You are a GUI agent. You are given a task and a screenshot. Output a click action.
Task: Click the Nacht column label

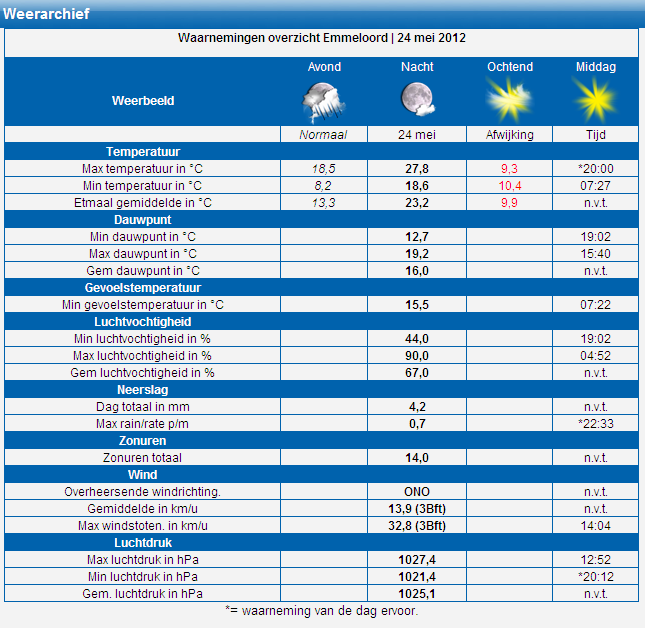click(417, 67)
